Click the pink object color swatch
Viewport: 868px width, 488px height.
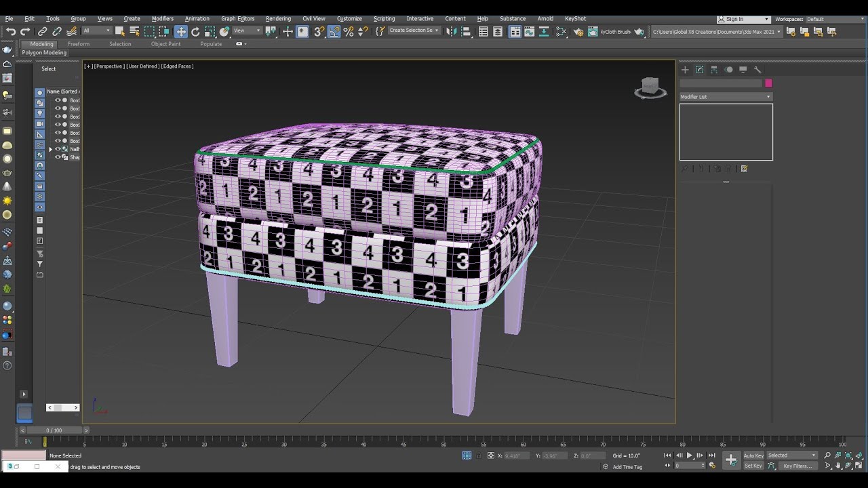coord(768,83)
